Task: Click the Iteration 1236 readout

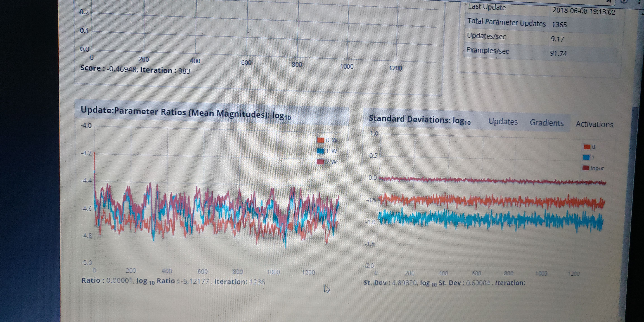Action: click(x=240, y=282)
